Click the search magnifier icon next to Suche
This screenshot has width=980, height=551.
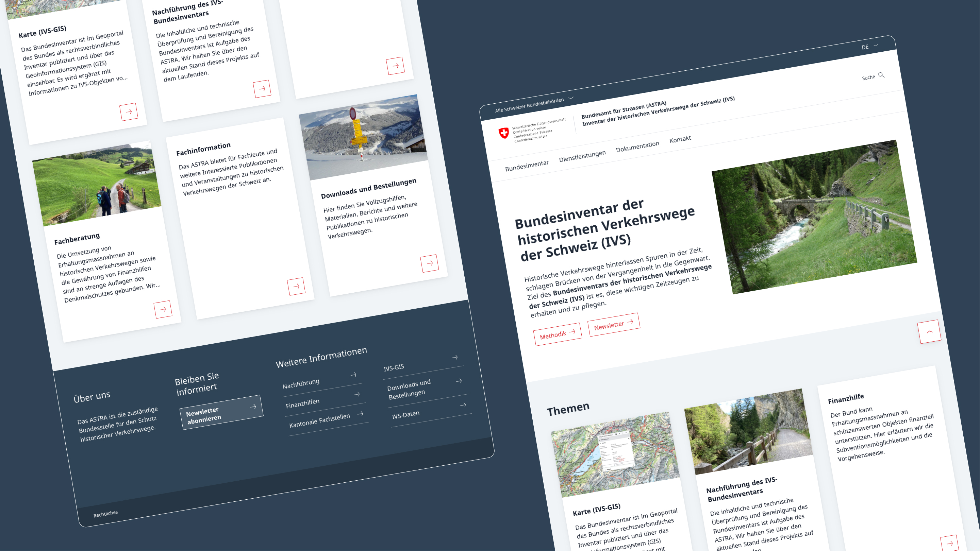pos(881,75)
